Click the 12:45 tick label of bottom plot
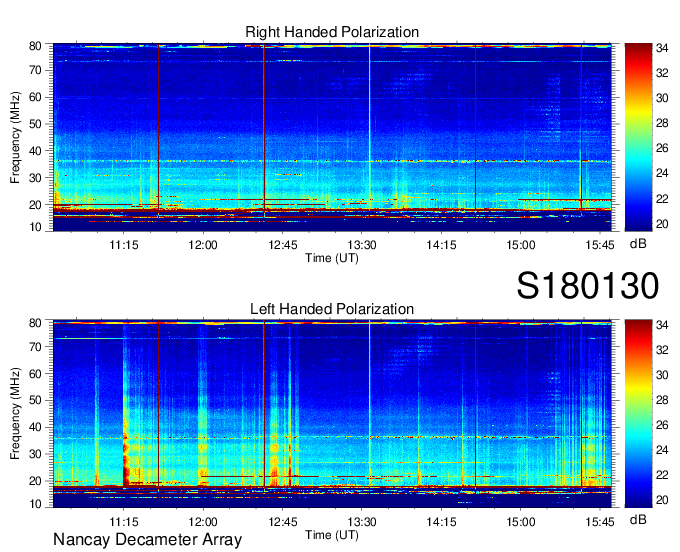The image size is (680, 552). click(x=283, y=522)
